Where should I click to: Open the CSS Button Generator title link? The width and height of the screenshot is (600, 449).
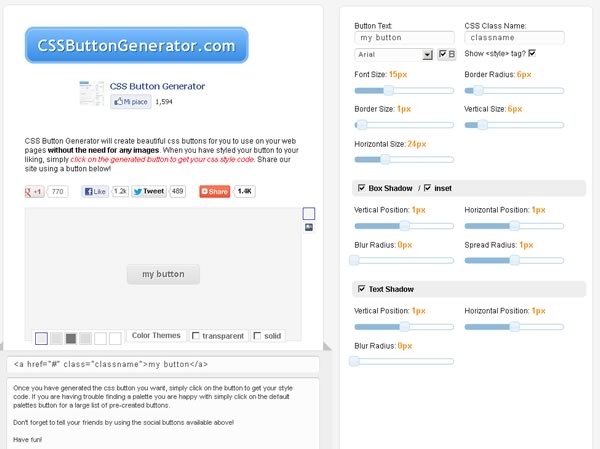pyautogui.click(x=157, y=86)
